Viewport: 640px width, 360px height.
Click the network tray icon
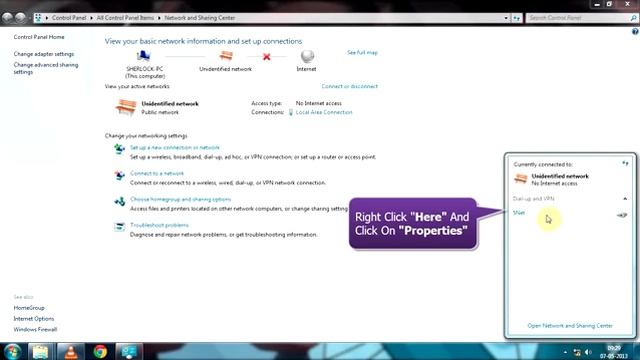pos(577,352)
